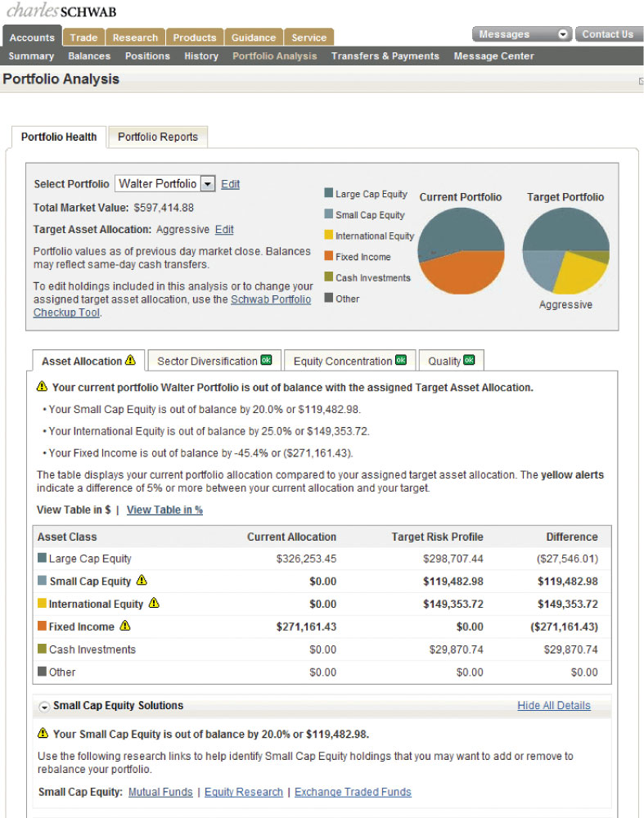644x818 pixels.
Task: Click Other legend color swatch
Action: pos(329,298)
